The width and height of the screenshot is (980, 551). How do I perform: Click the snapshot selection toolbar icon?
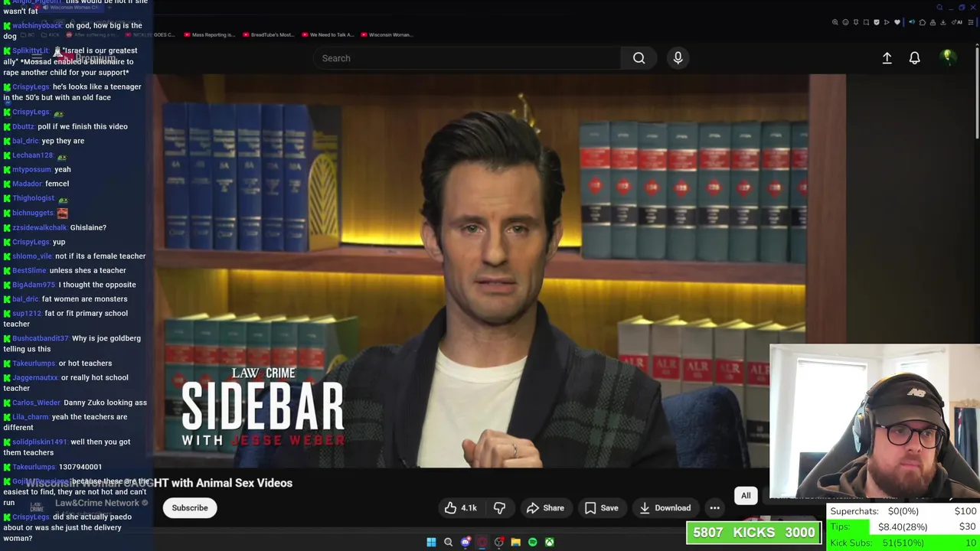tap(866, 22)
